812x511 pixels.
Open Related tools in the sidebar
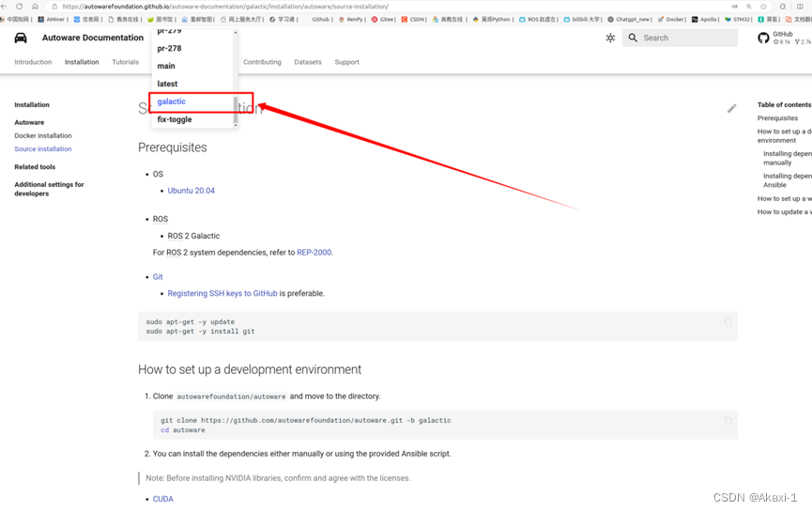[35, 167]
